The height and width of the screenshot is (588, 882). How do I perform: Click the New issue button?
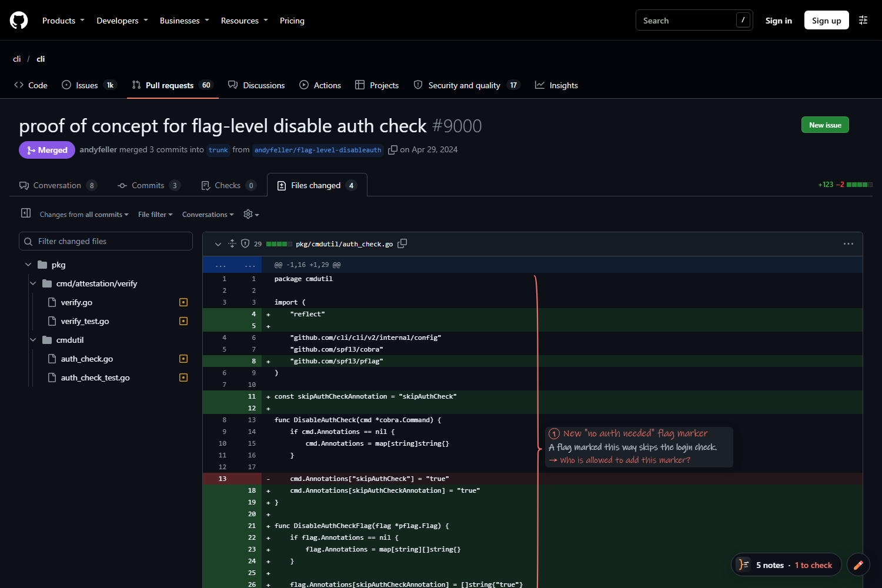tap(825, 125)
